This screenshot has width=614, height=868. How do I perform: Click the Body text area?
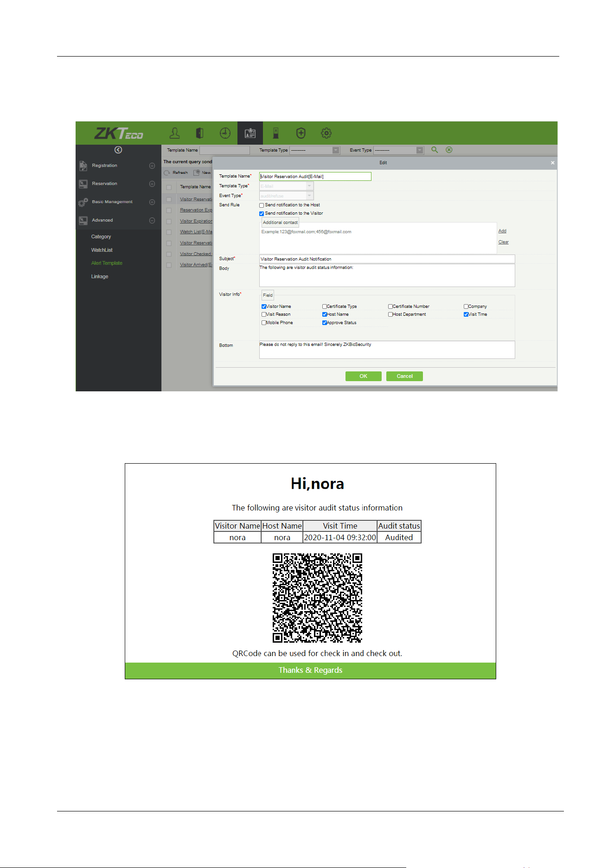click(387, 275)
